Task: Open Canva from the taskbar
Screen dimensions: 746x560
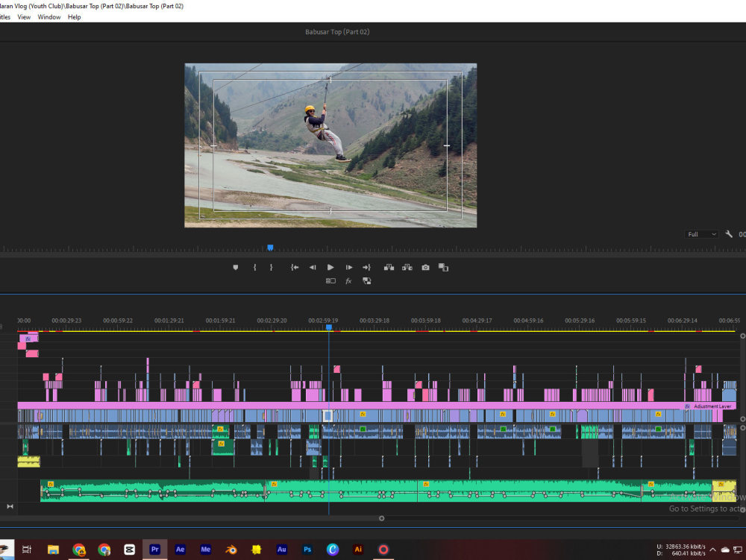Action: click(333, 550)
